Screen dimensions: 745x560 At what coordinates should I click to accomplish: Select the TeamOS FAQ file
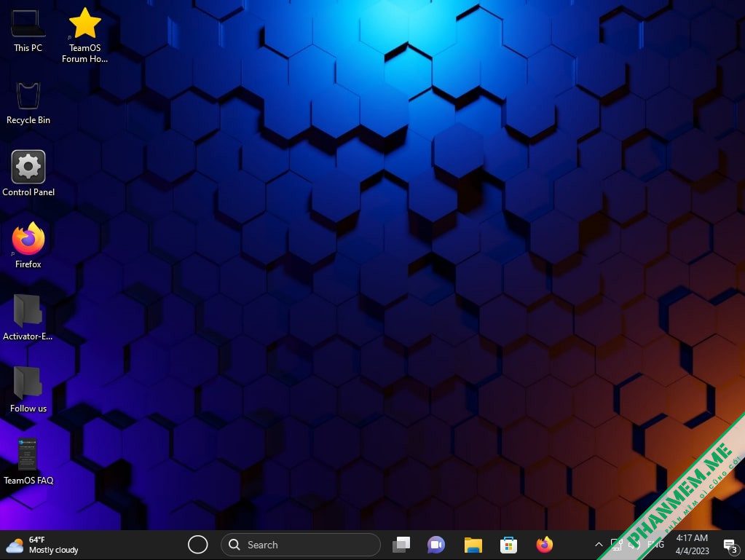(x=28, y=462)
